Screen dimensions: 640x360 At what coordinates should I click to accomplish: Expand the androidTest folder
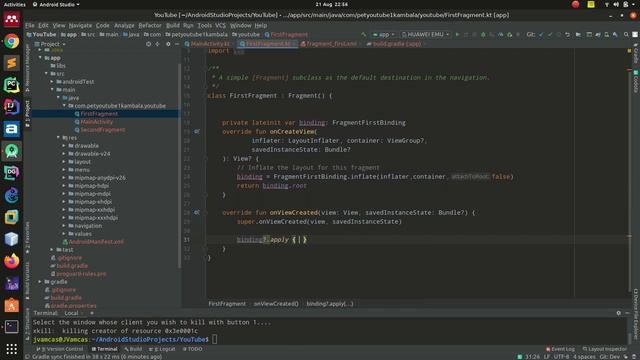click(52, 82)
